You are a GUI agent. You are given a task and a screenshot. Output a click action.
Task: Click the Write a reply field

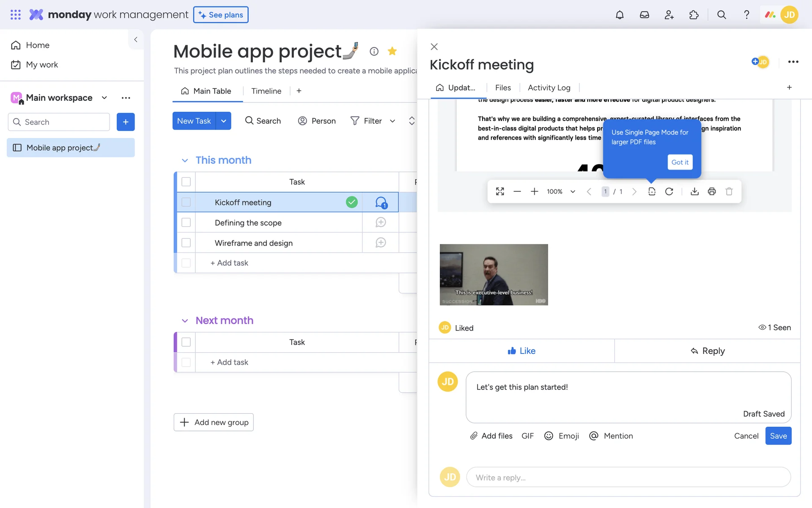point(628,478)
